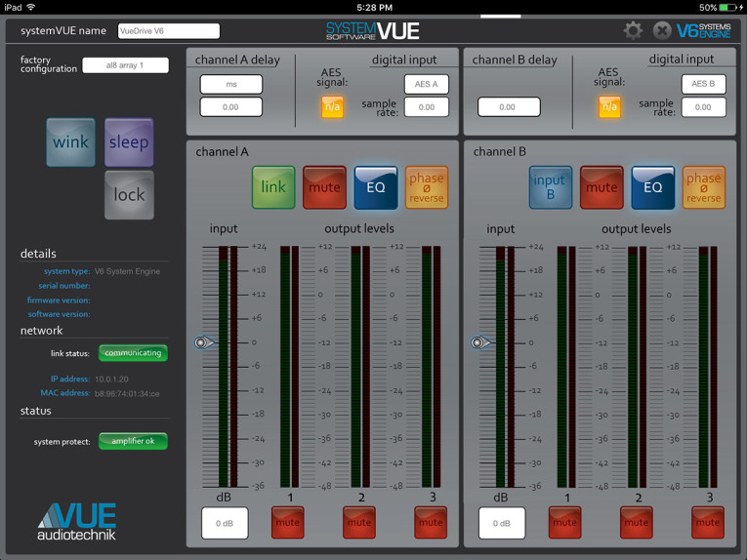Mute channel B output 3

pyautogui.click(x=708, y=522)
